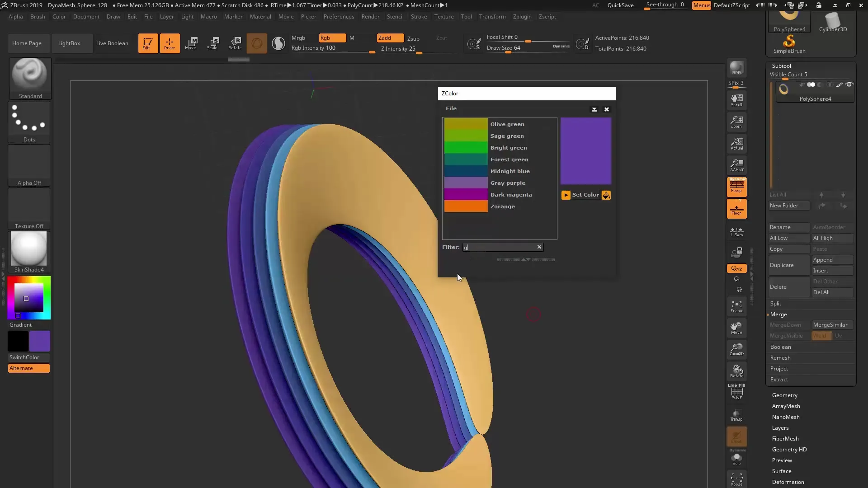The height and width of the screenshot is (488, 868).
Task: Toggle Transp transparency mode
Action: [736, 414]
